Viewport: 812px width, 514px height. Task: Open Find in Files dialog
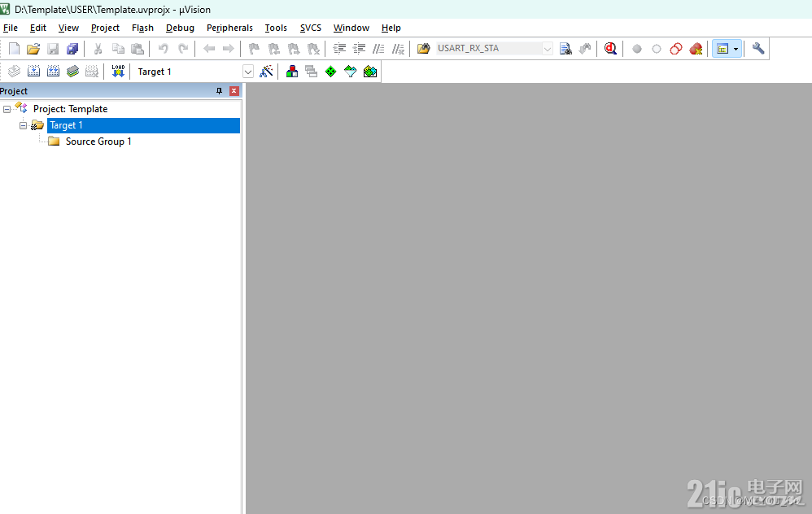(424, 49)
